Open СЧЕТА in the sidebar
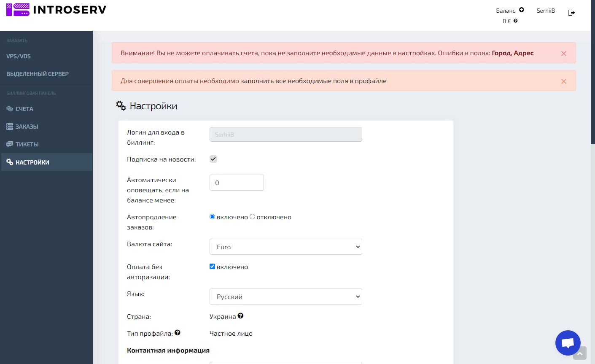The width and height of the screenshot is (595, 364). (24, 109)
